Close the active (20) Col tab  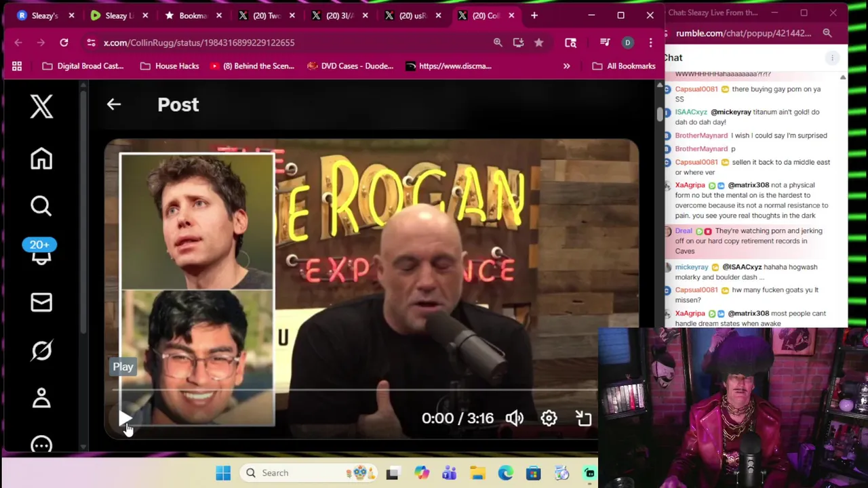click(x=511, y=15)
